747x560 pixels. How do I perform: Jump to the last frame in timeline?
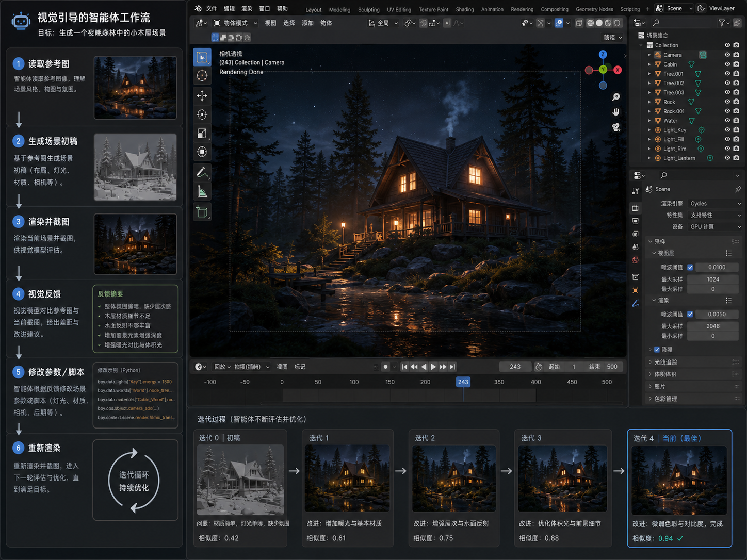point(452,367)
